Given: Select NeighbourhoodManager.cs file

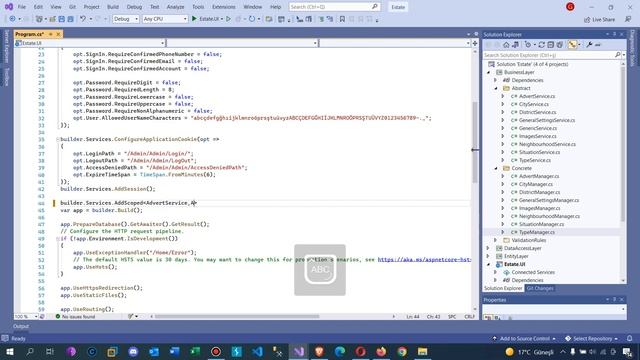Looking at the screenshot, I should (x=549, y=216).
